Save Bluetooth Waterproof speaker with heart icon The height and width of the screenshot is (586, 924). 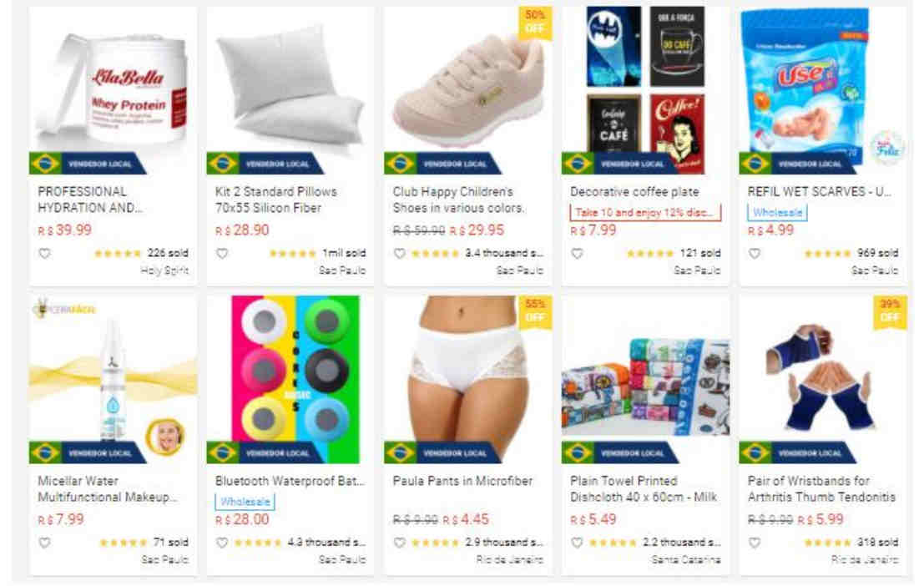222,543
